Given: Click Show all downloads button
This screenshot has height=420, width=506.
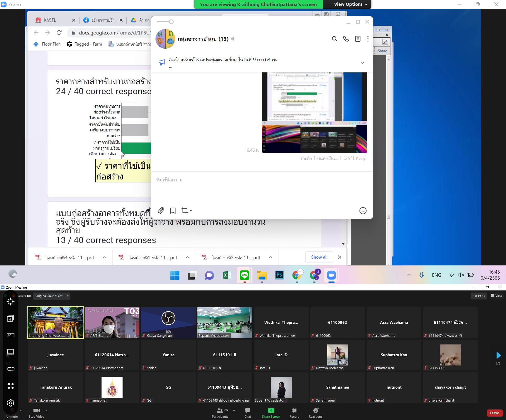Looking at the screenshot, I should coord(319,257).
